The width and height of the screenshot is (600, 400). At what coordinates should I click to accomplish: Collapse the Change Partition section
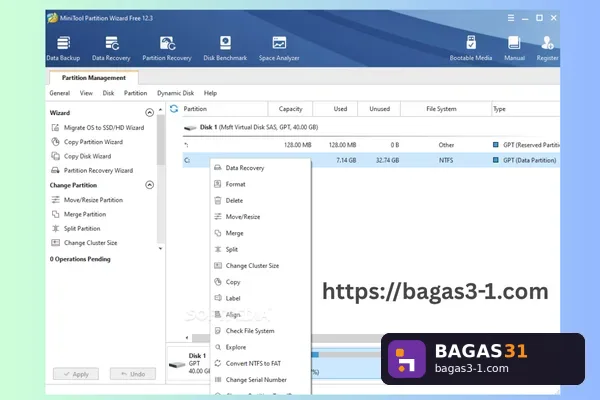tap(150, 185)
